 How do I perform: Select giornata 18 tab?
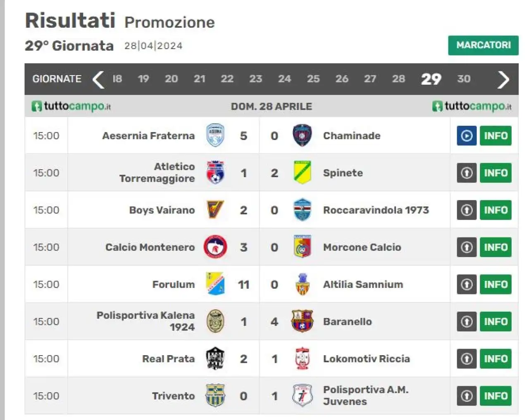click(117, 79)
